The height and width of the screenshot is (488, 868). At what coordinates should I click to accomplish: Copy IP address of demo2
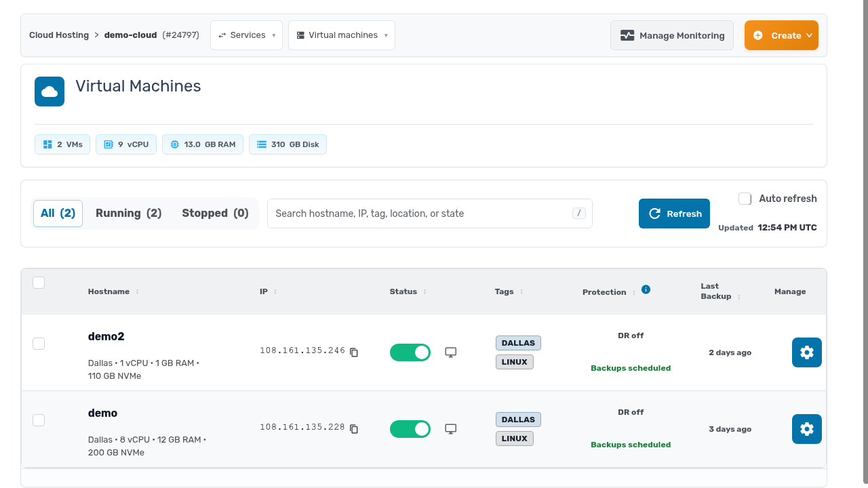tap(354, 352)
